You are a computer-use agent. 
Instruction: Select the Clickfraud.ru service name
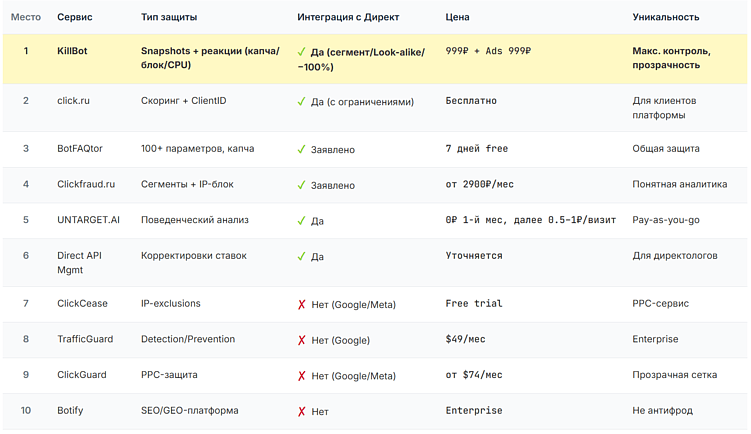pyautogui.click(x=86, y=184)
